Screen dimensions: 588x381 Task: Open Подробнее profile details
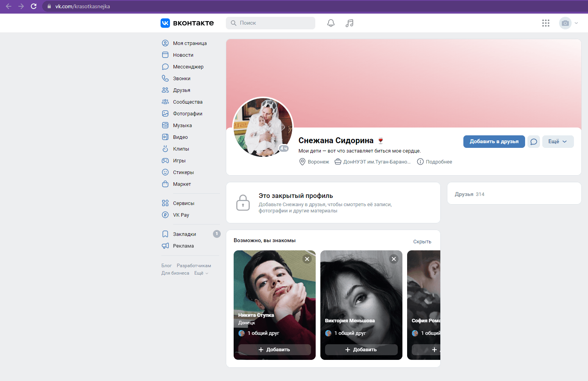pos(434,162)
